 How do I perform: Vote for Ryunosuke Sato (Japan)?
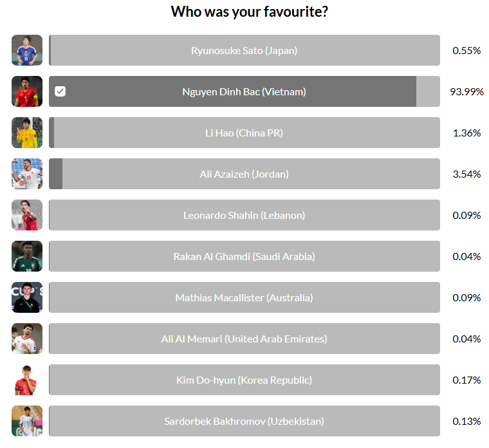click(244, 50)
